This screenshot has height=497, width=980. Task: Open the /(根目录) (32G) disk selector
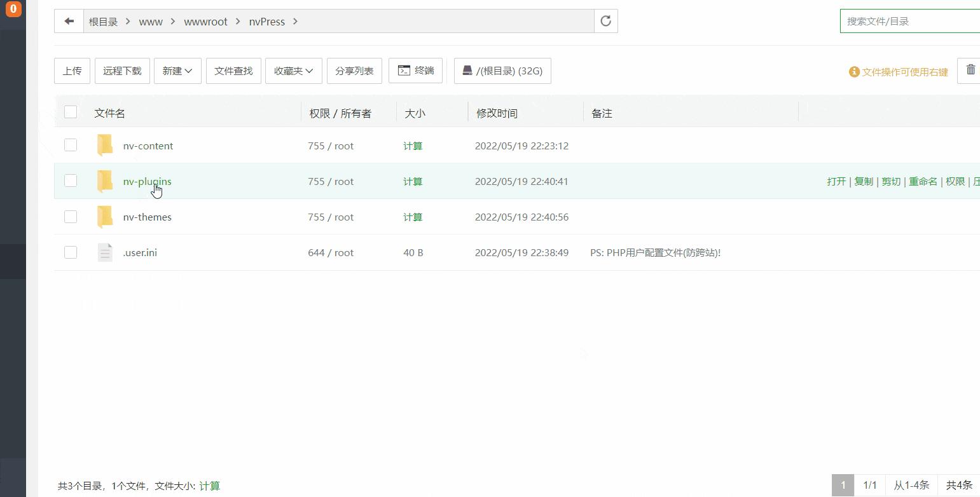click(x=502, y=71)
